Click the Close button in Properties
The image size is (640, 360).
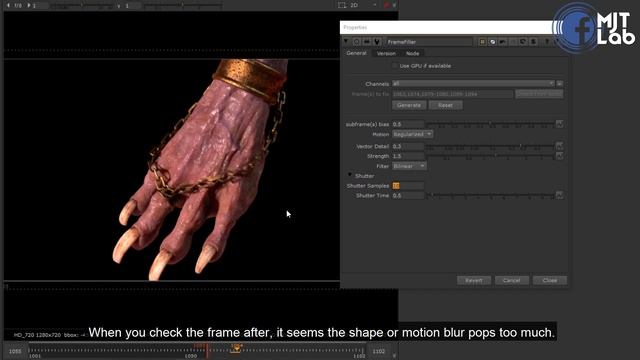550,280
